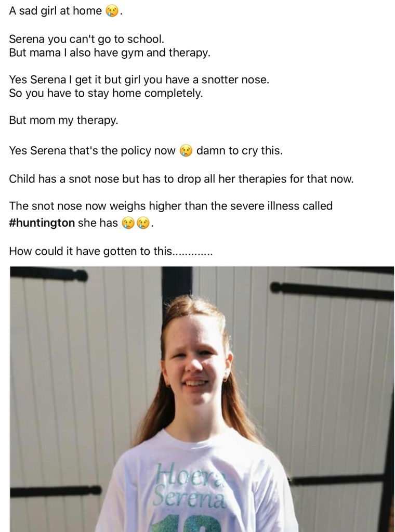Select the 'But mom my therapy.' line

[63, 120]
